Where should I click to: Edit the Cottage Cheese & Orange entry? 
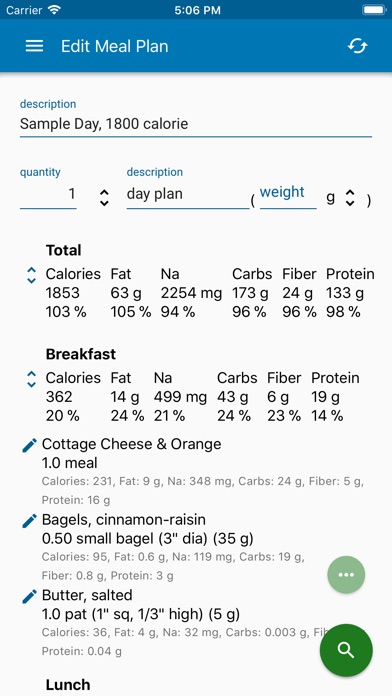[x=29, y=445]
